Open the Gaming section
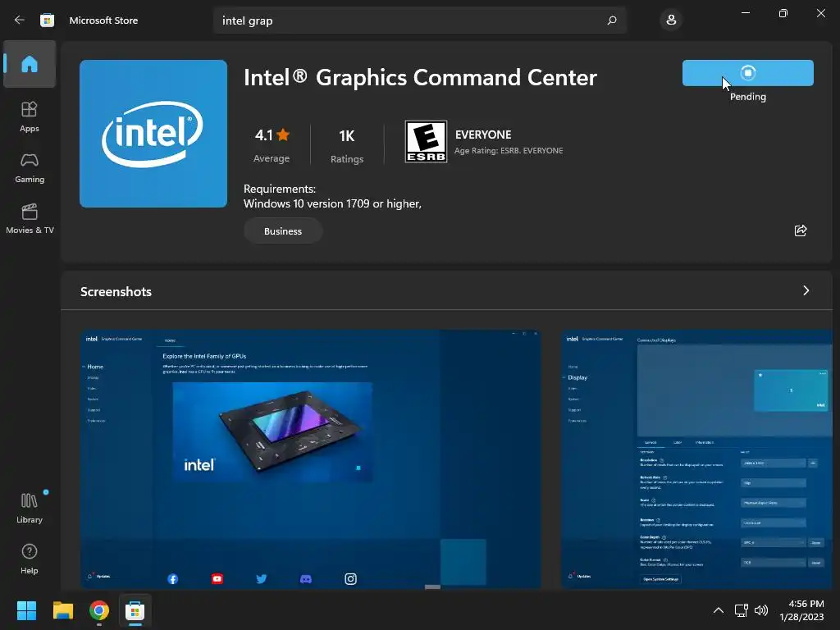 tap(30, 167)
